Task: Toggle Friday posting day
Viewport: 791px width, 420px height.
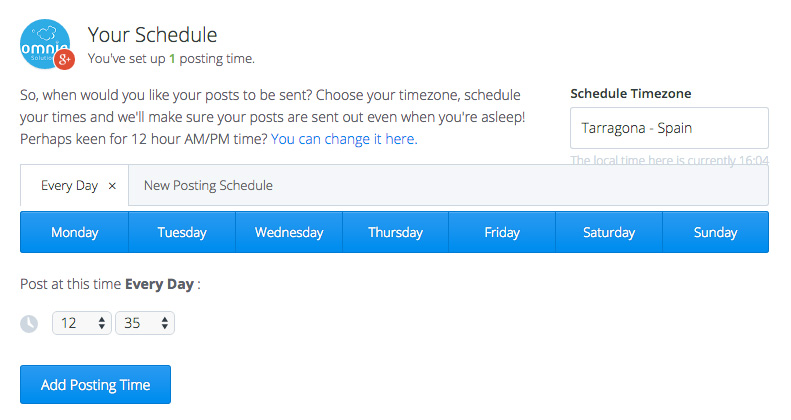Action: (x=502, y=233)
